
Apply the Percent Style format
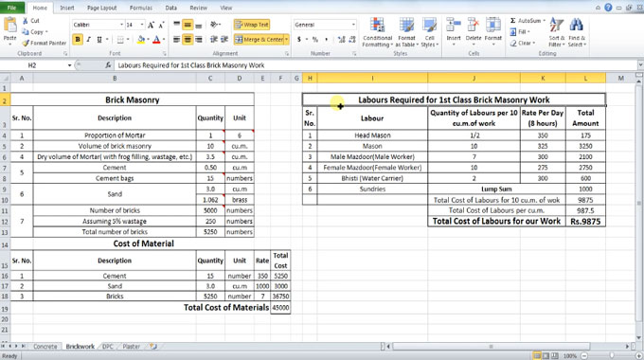pos(315,40)
